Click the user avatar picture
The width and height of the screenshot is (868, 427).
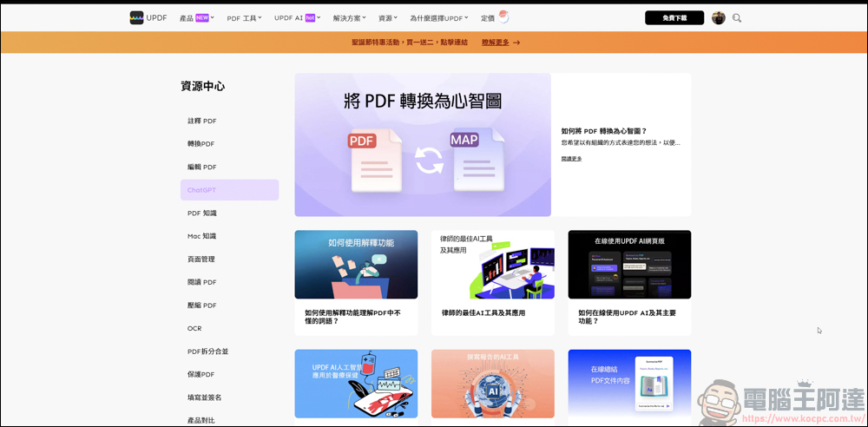coord(719,17)
